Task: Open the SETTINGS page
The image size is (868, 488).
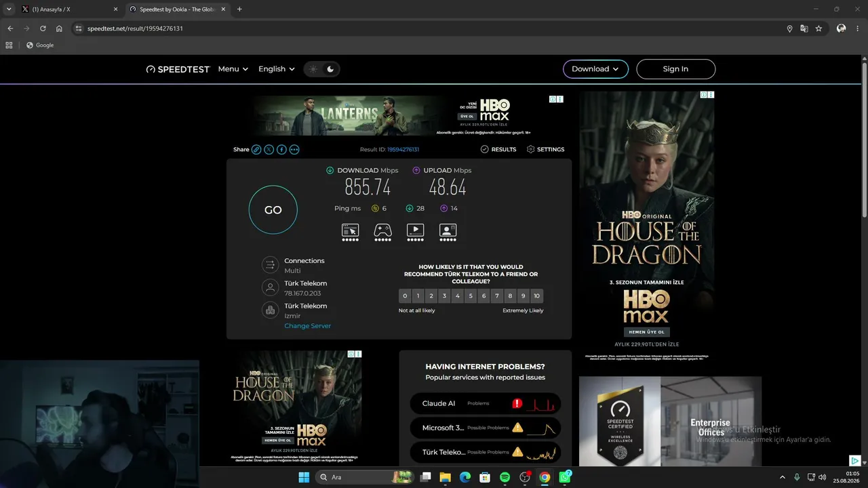Action: pos(545,150)
